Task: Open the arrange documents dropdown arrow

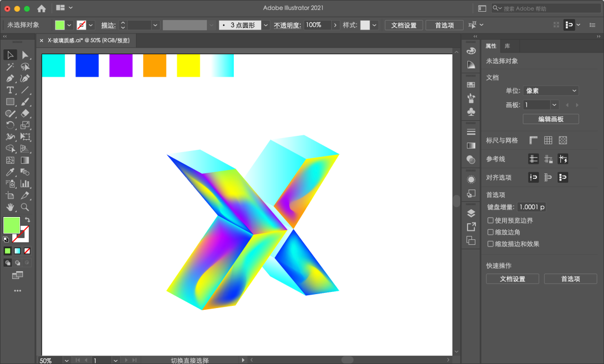Action: pos(70,8)
